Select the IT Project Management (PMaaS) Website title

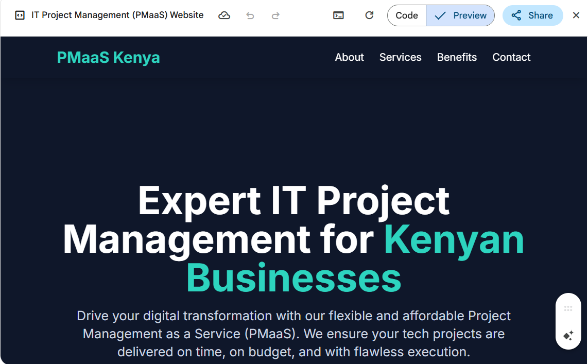pos(117,15)
